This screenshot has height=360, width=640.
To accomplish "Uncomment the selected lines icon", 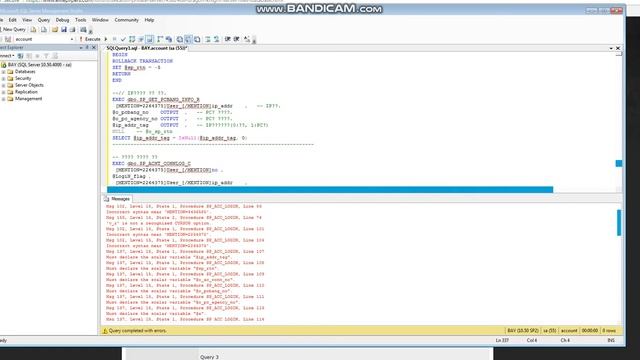I will (216, 39).
